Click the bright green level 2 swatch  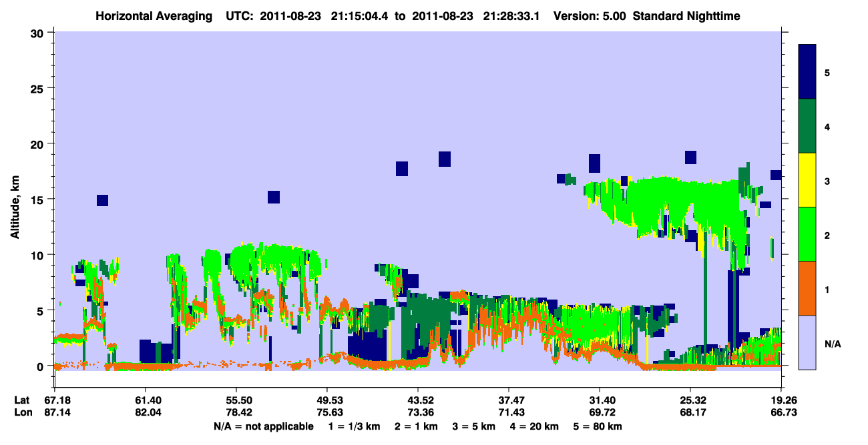coord(807,234)
